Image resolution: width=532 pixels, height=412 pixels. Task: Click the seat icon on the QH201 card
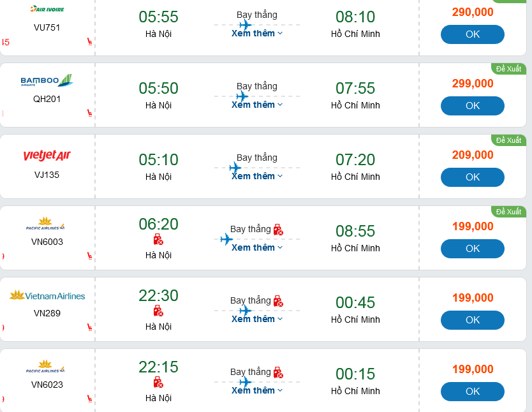pos(89,113)
